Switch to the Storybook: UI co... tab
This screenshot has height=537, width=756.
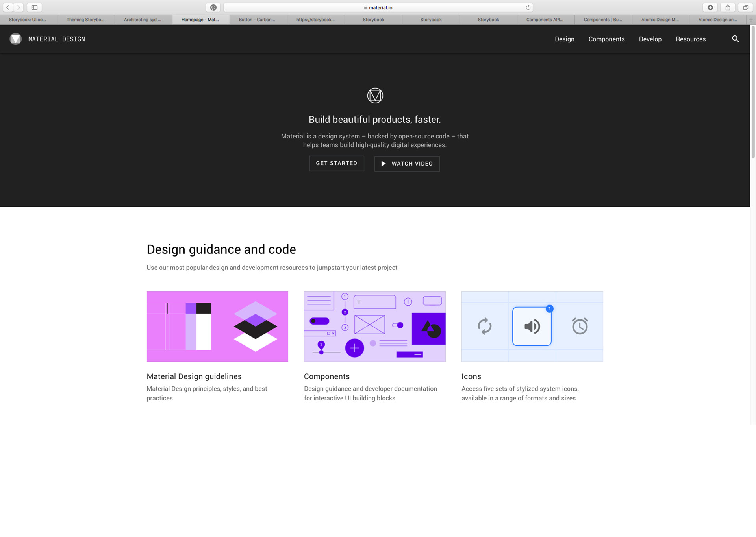(29, 20)
